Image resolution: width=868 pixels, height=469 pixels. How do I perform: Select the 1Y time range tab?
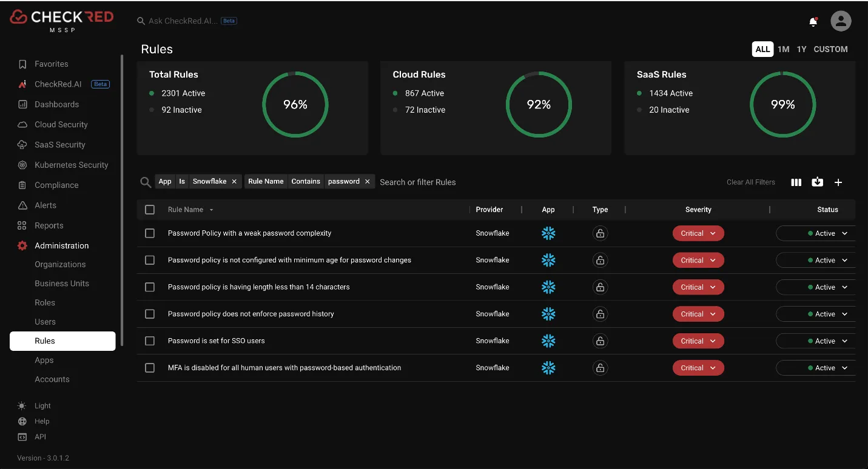pyautogui.click(x=801, y=49)
